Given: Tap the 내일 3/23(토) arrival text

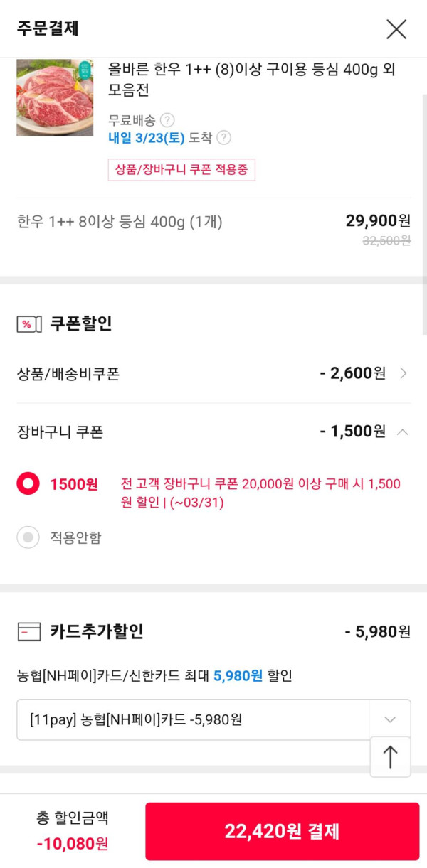Looking at the screenshot, I should click(147, 138).
